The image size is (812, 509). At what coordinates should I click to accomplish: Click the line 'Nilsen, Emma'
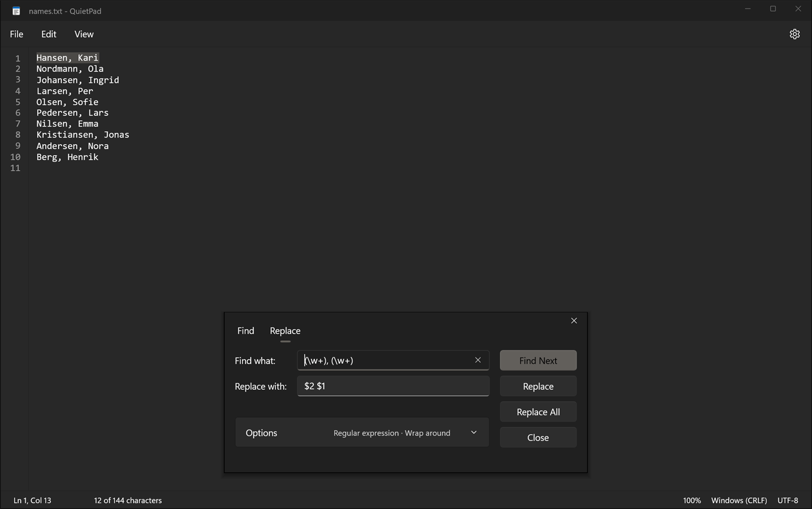(x=67, y=124)
